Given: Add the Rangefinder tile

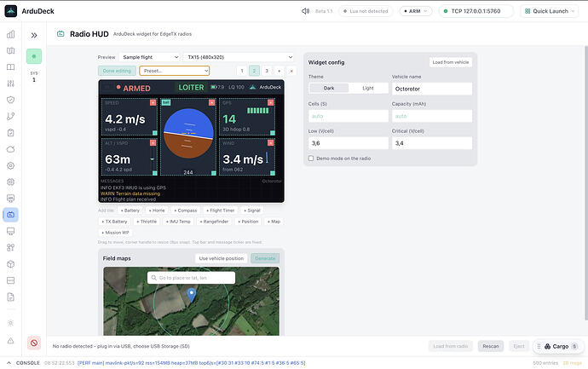Looking at the screenshot, I should (214, 222).
